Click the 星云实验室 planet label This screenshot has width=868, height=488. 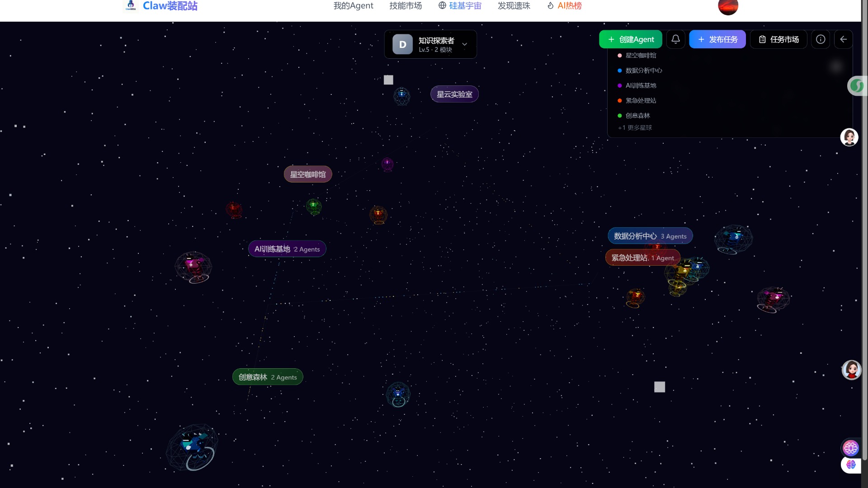454,94
